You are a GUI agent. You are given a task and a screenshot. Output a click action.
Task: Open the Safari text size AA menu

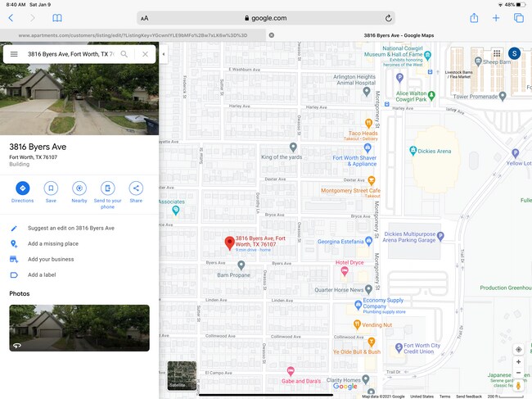tap(145, 17)
